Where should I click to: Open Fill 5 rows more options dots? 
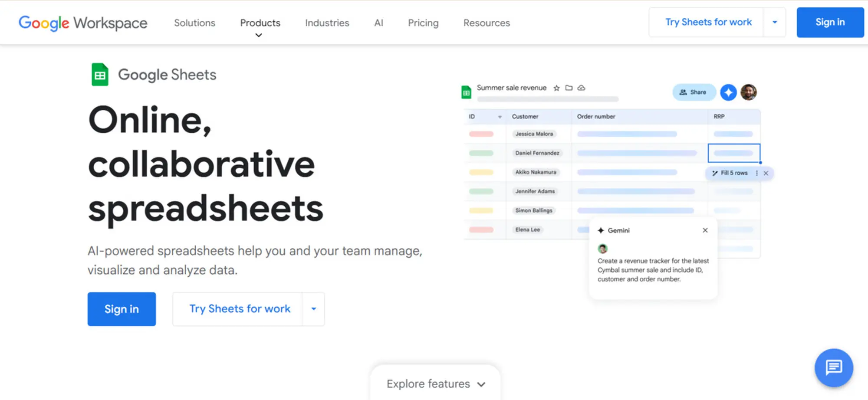click(x=757, y=173)
